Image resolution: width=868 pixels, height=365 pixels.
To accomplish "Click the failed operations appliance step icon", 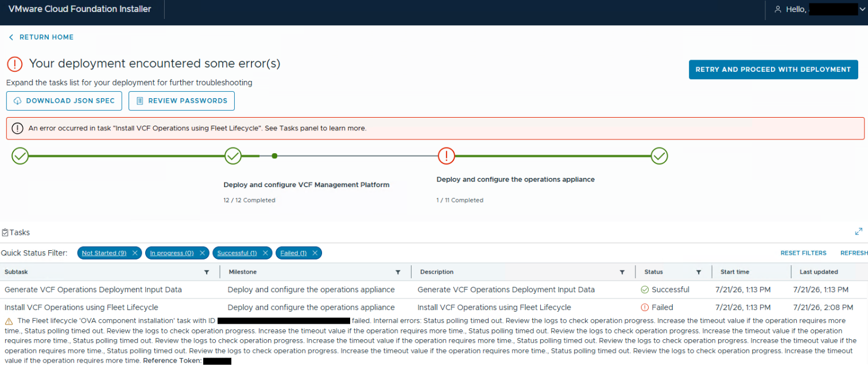I will (446, 156).
